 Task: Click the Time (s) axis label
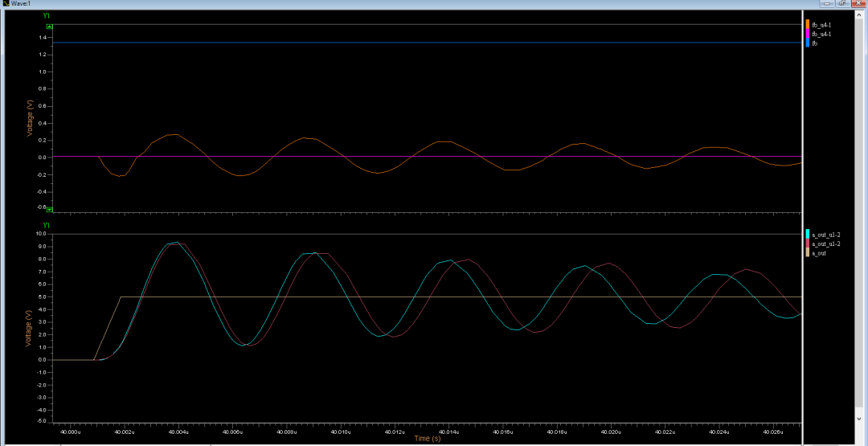click(x=428, y=439)
